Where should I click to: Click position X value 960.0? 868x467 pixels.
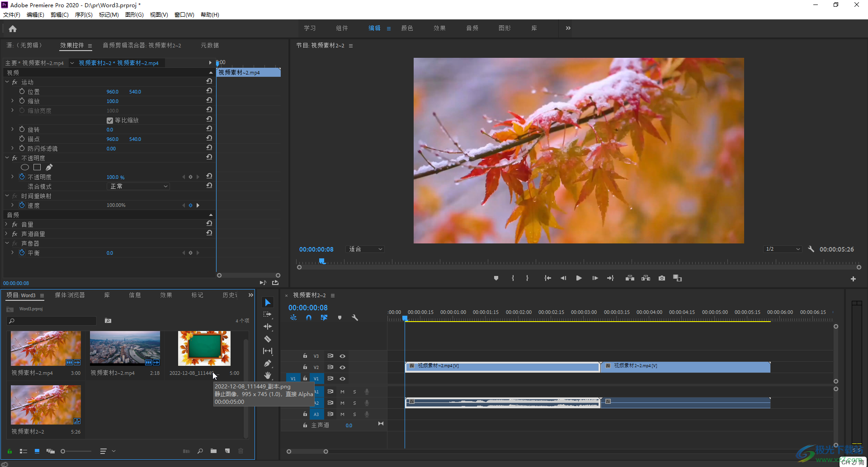[x=113, y=92]
